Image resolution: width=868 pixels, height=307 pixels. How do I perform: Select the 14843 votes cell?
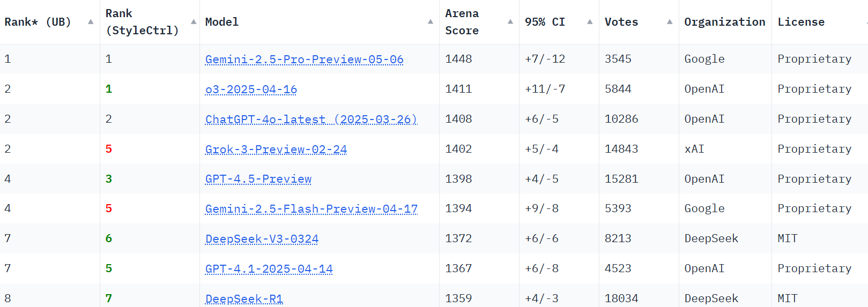pyautogui.click(x=621, y=149)
